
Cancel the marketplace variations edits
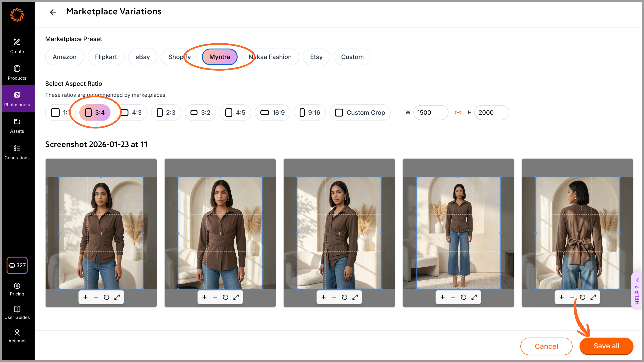tap(546, 346)
